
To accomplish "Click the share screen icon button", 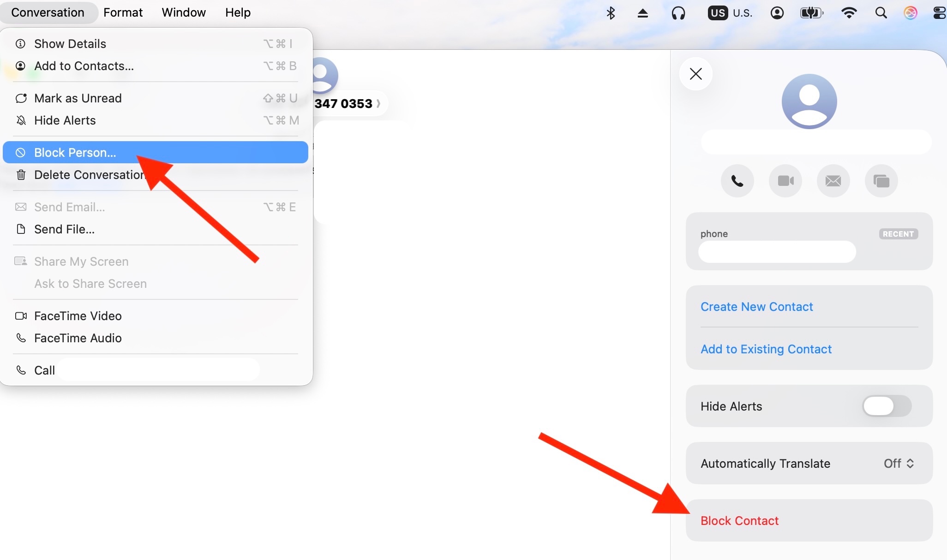I will [881, 181].
